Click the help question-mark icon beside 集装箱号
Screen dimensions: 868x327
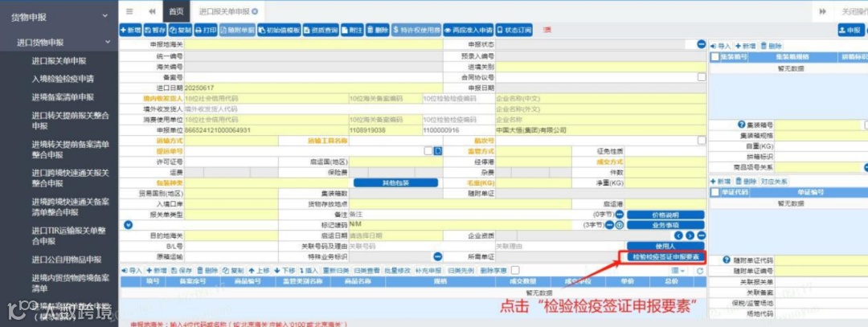[742, 125]
